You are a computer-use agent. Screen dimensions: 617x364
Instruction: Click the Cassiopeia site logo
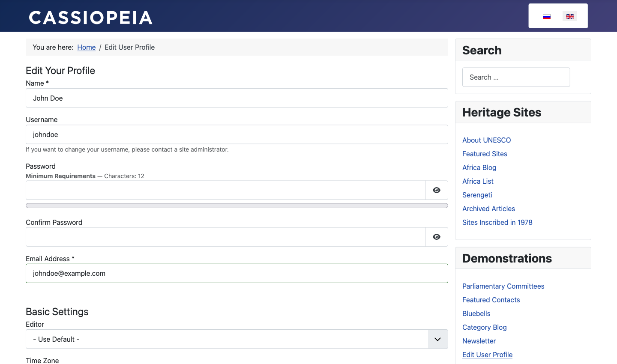click(x=91, y=18)
